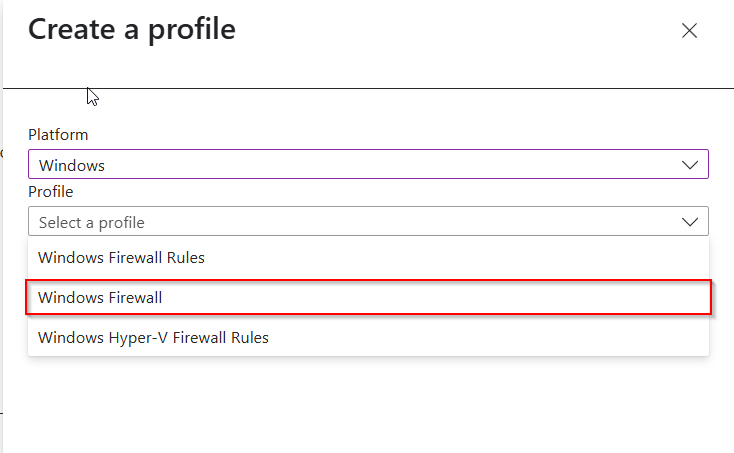Choose Windows Firewall Rules from the list
The image size is (734, 453).
click(x=121, y=258)
